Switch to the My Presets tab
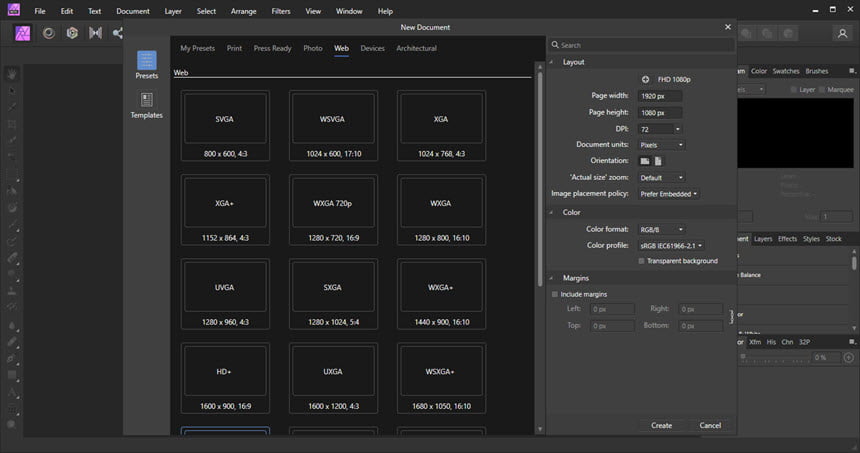 (197, 48)
